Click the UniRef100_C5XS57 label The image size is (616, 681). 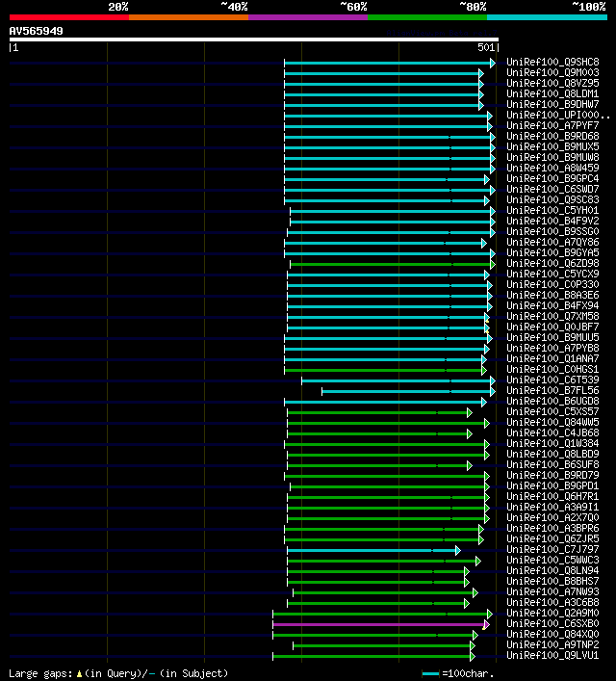click(552, 411)
